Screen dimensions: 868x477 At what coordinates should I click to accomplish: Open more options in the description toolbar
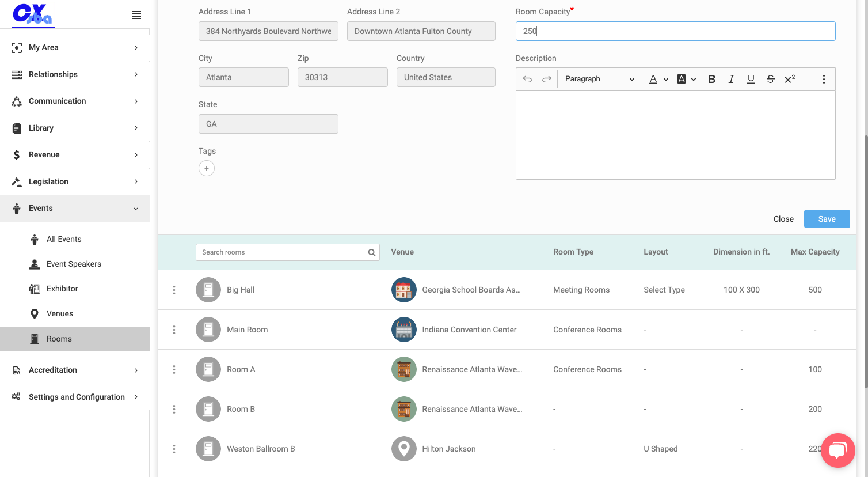tap(824, 79)
